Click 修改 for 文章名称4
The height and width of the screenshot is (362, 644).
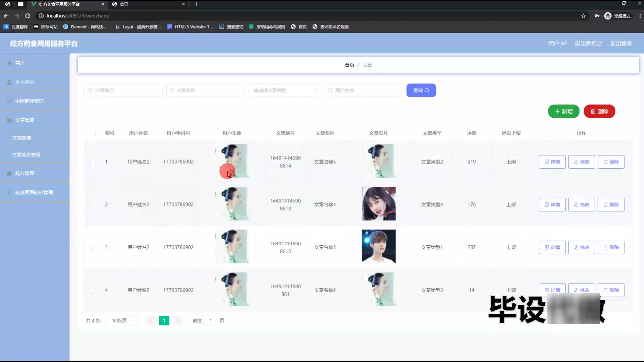point(581,204)
